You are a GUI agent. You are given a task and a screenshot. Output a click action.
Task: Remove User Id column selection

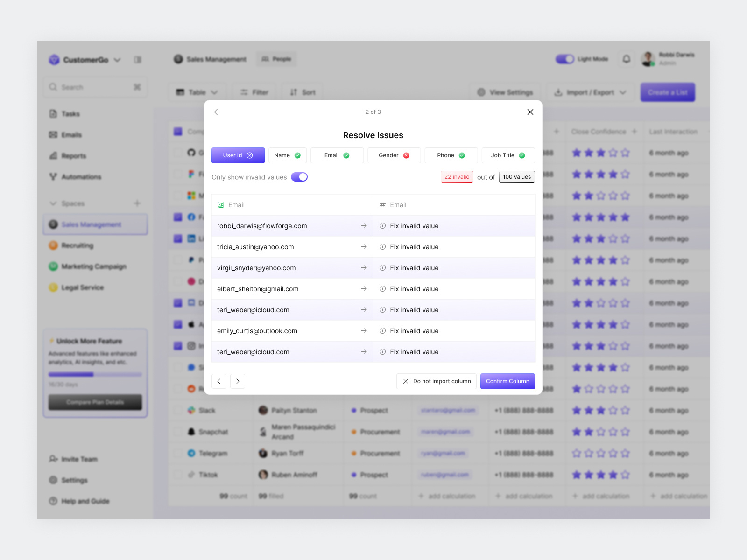251,155
